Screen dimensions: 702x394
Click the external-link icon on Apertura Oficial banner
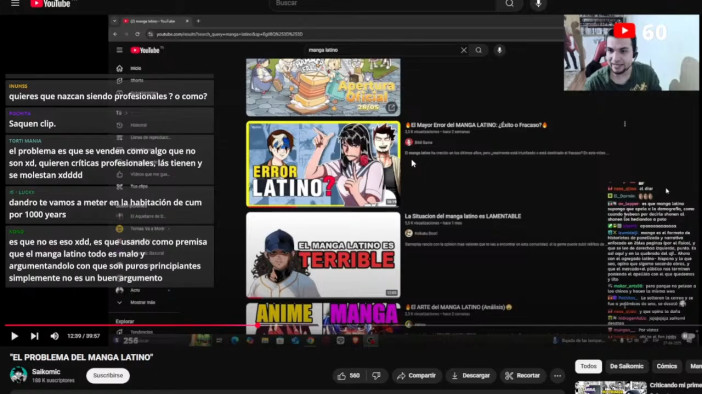click(391, 107)
